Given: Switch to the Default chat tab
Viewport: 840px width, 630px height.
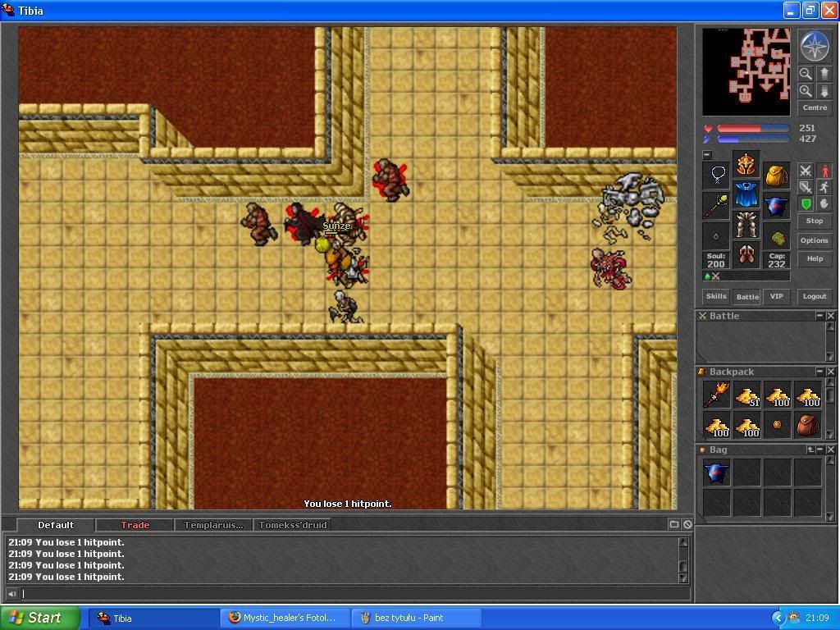Looking at the screenshot, I should (56, 525).
